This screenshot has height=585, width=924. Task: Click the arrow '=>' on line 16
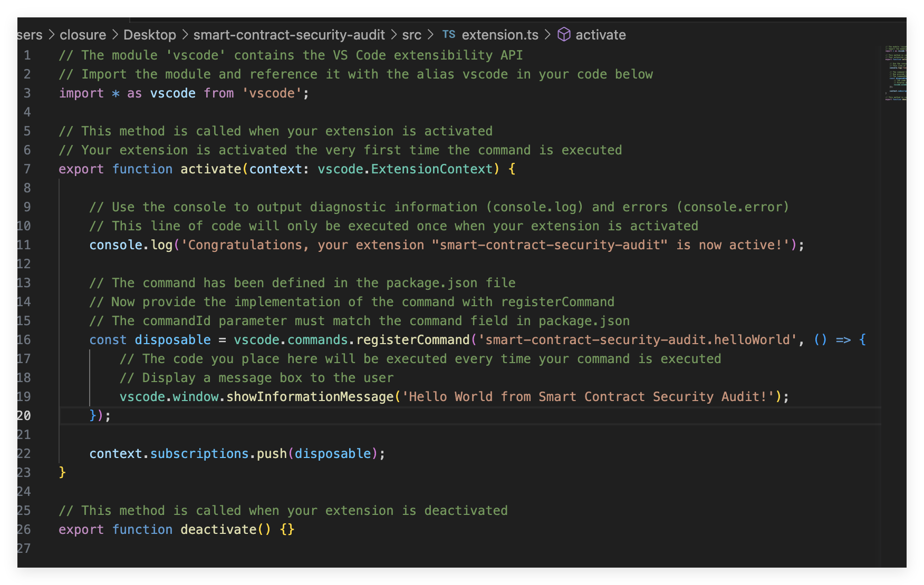tap(843, 340)
